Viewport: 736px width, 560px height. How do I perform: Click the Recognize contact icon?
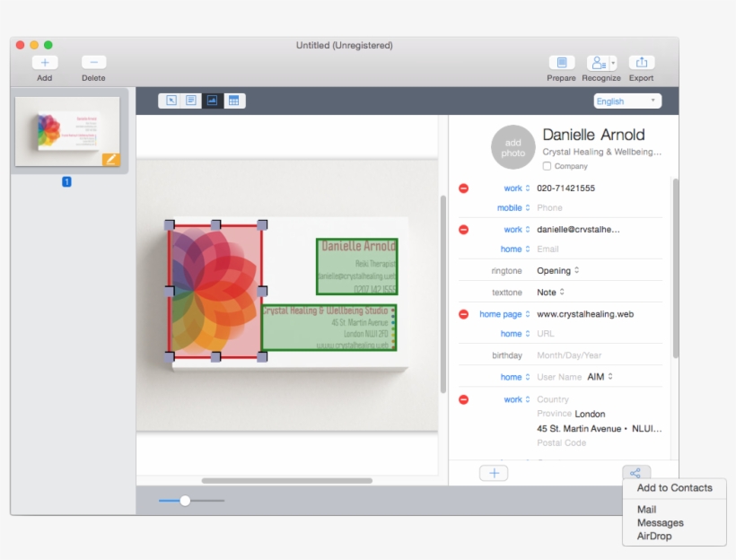tap(597, 63)
